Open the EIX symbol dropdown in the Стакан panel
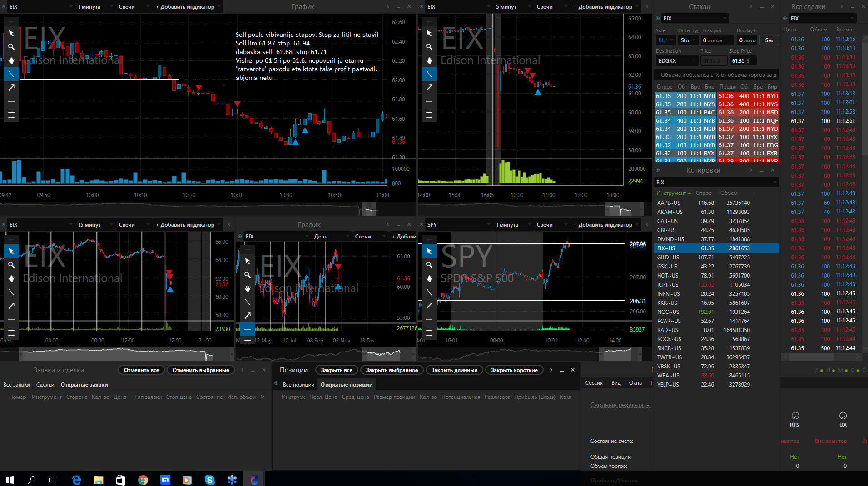 695,19
